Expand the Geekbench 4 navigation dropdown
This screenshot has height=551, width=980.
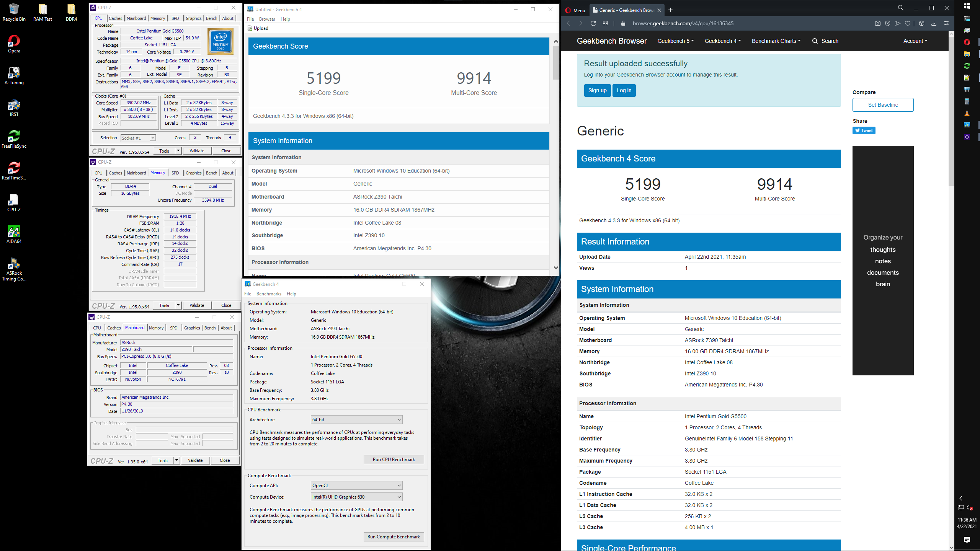point(723,41)
